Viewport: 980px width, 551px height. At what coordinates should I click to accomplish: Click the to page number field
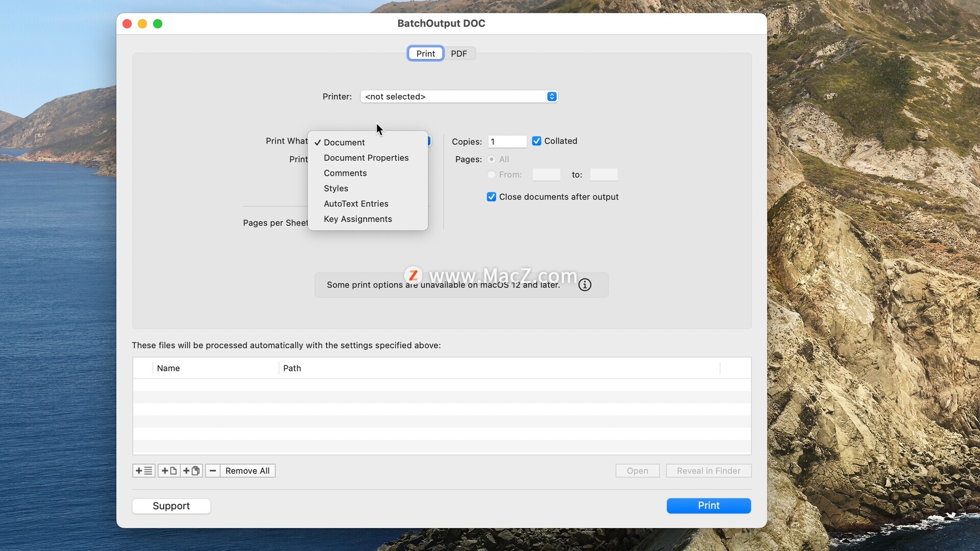coord(604,174)
